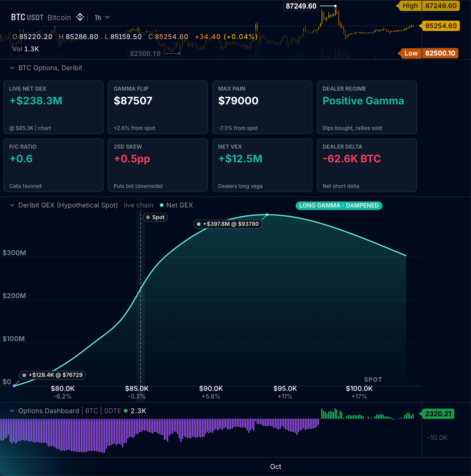
Task: Click the $100M y-axis label
Action: pyautogui.click(x=14, y=339)
